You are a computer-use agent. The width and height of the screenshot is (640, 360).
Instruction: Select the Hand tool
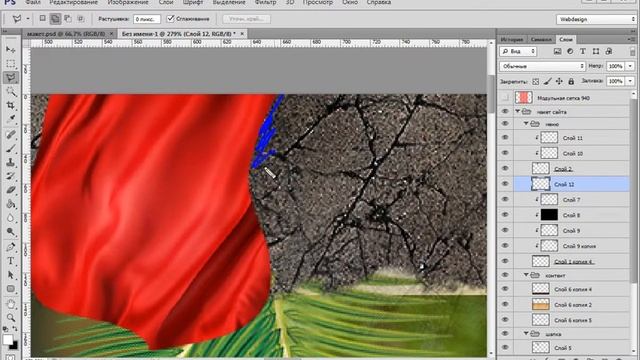(x=11, y=304)
